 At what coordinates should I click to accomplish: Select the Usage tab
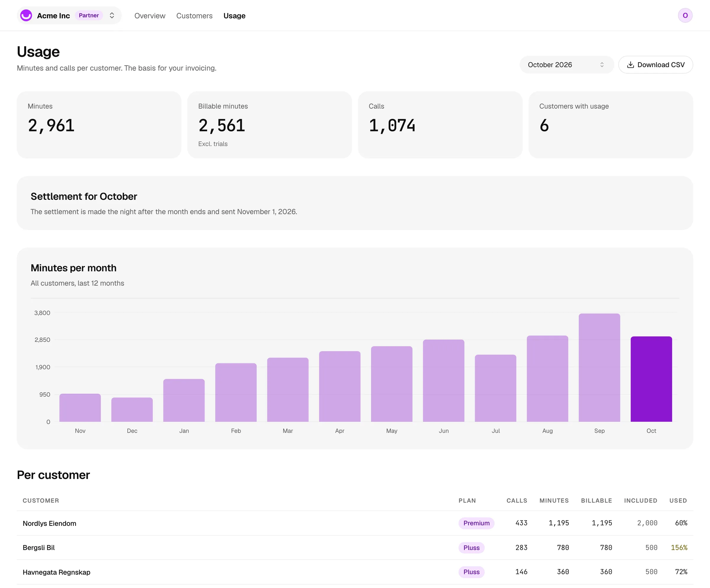click(x=234, y=16)
